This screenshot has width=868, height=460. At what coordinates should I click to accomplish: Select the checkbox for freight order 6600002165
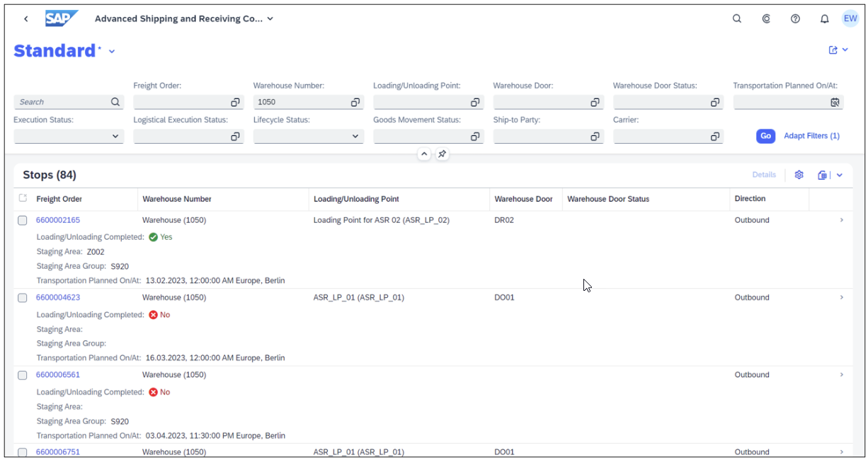coord(23,221)
